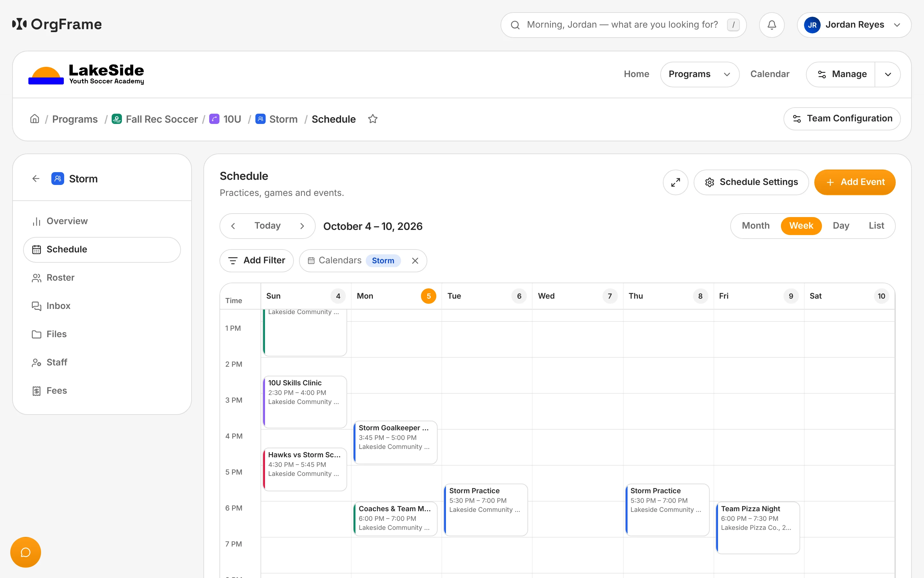
Task: Expand schedule to fullscreen view
Action: coord(675,182)
